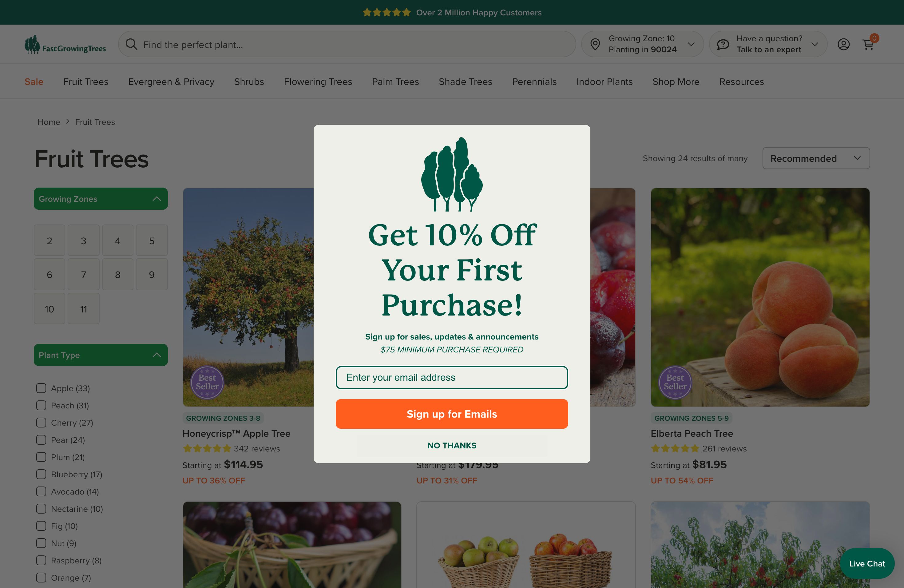Open the Palm Trees menu item
This screenshot has width=904, height=588.
395,82
